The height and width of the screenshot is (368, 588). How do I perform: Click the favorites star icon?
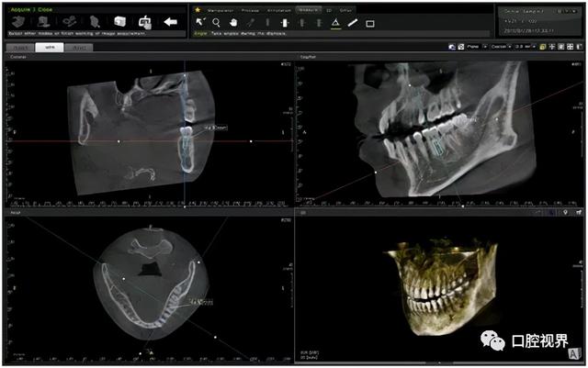198,9
